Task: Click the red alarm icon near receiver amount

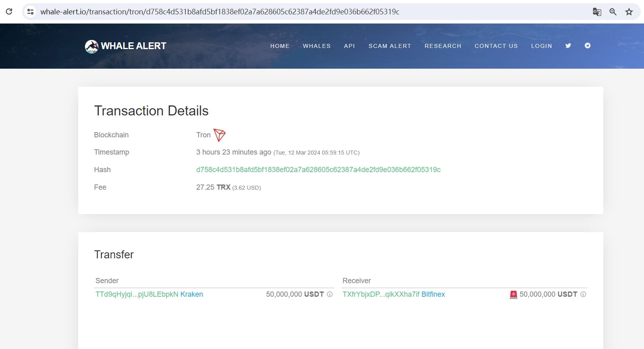Action: 513,294
